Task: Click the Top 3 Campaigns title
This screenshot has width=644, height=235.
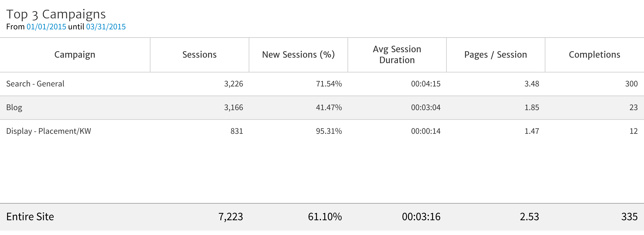Action: click(x=56, y=14)
